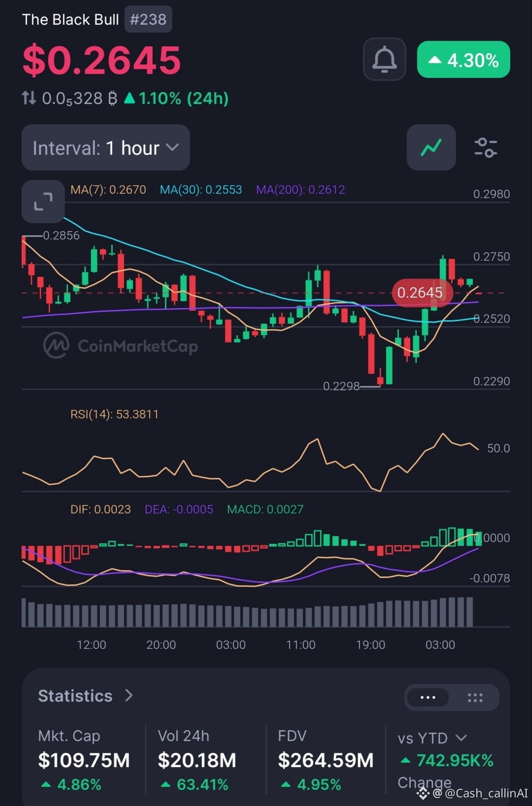This screenshot has width=532, height=806.
Task: Open chart indicator settings sliders icon
Action: click(x=485, y=147)
